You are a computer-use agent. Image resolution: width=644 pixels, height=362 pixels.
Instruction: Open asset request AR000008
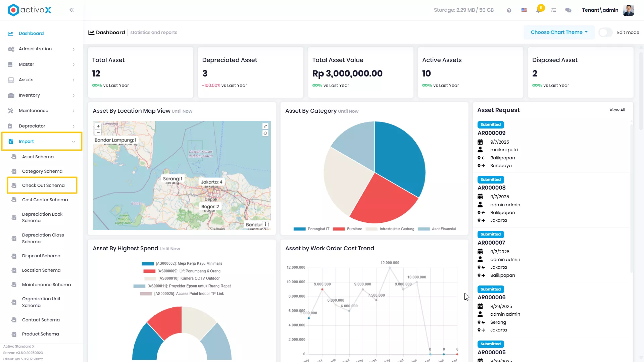pyautogui.click(x=491, y=188)
